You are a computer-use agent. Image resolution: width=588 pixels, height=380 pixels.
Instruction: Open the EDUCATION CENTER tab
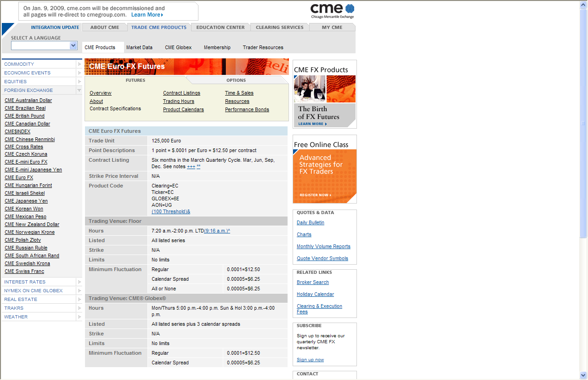point(220,28)
